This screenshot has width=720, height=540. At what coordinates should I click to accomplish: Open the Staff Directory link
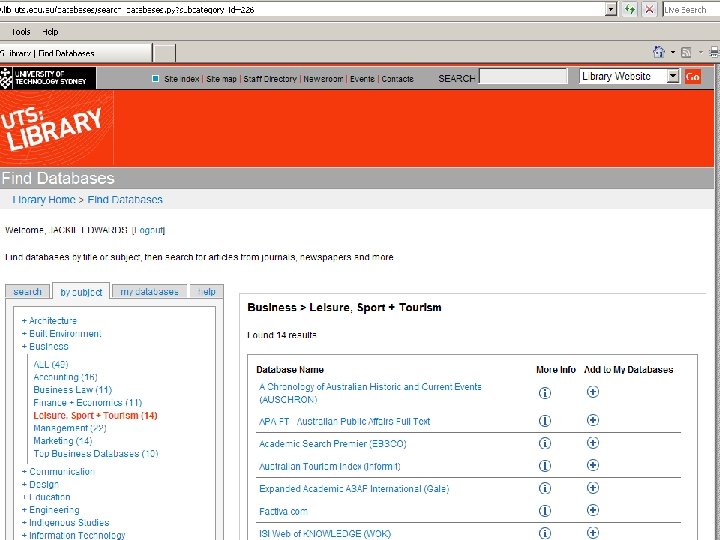270,79
